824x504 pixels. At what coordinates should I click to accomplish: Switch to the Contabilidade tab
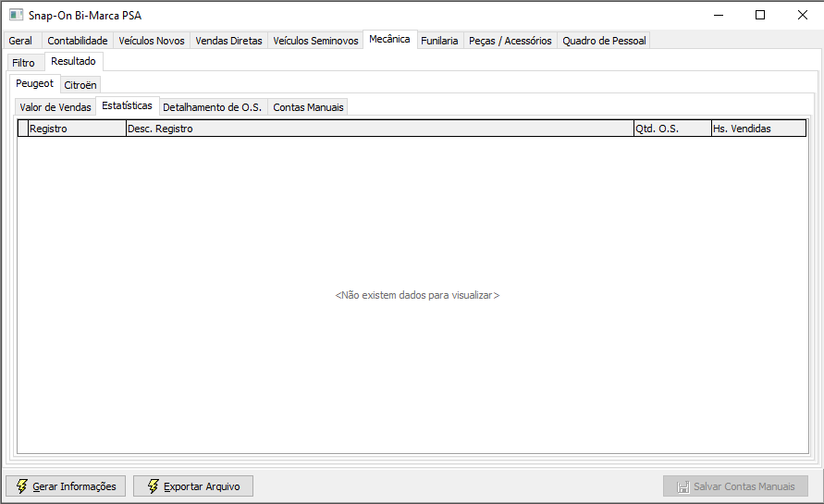(x=78, y=41)
